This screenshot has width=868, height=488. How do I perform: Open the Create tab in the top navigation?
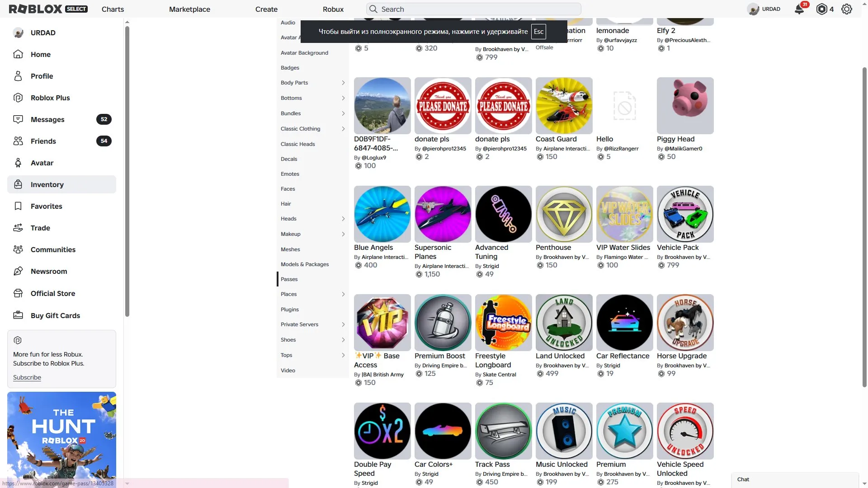(x=266, y=9)
